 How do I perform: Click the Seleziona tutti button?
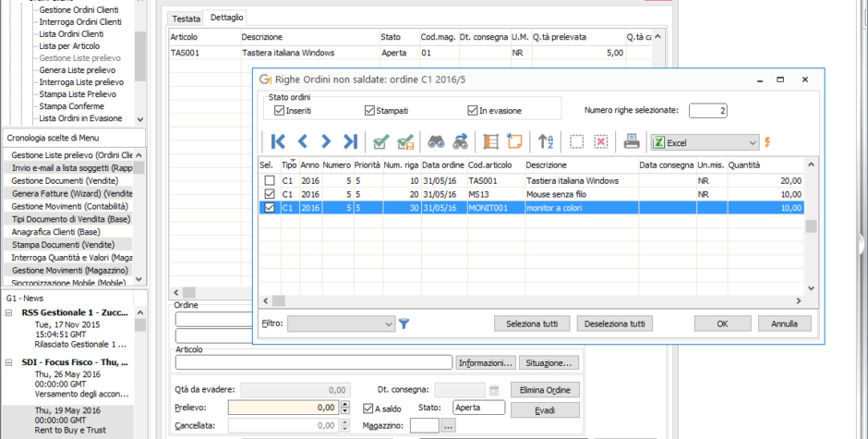click(x=532, y=323)
